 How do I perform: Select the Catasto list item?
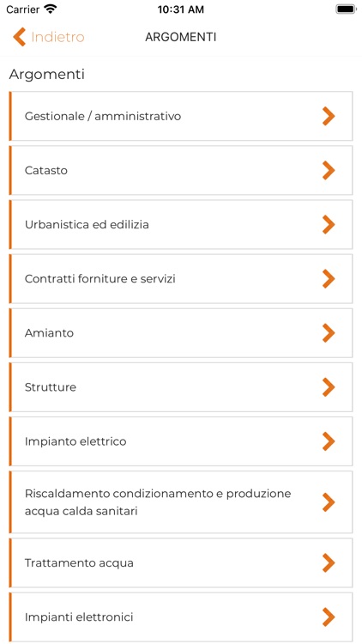pos(181,171)
